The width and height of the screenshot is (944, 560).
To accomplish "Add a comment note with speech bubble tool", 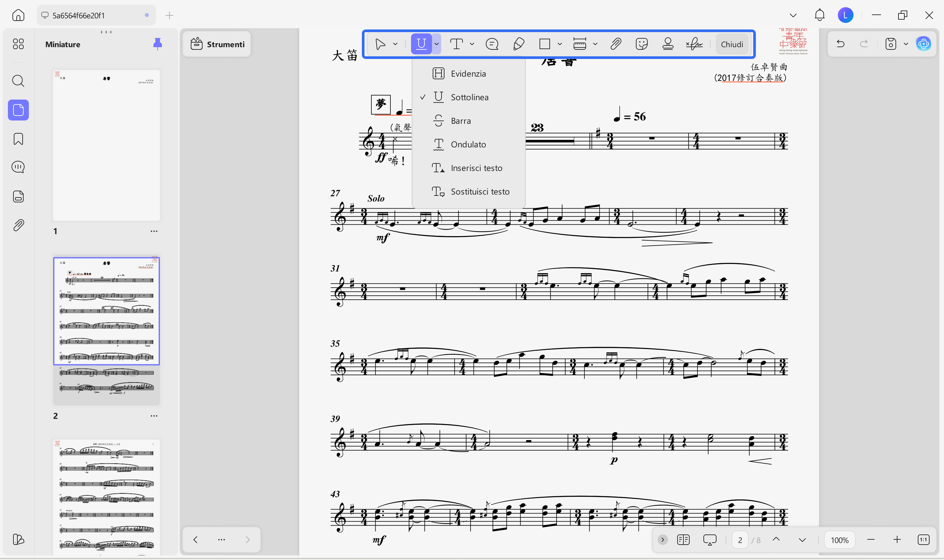I will click(492, 44).
